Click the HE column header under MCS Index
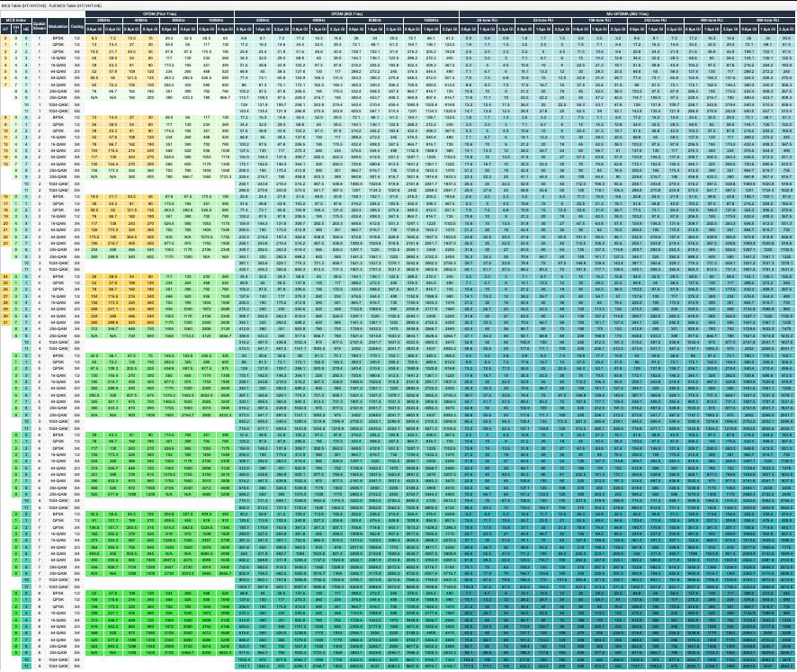The image size is (797, 672). (x=26, y=29)
